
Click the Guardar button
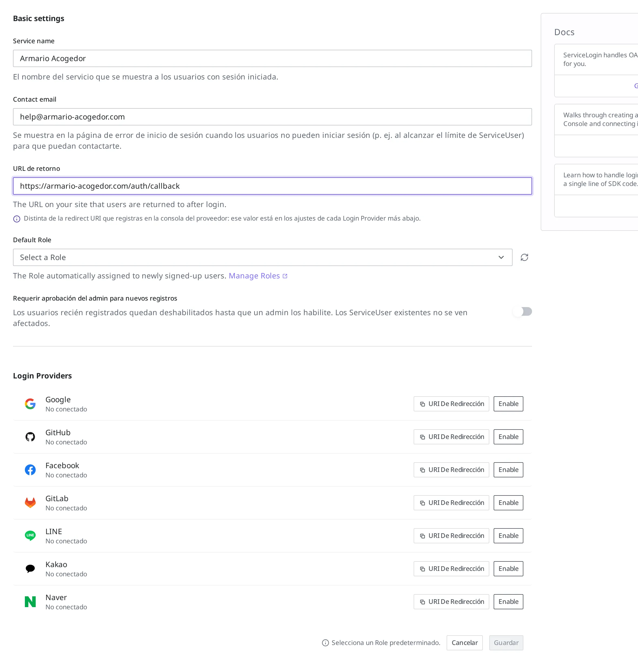[x=506, y=643]
